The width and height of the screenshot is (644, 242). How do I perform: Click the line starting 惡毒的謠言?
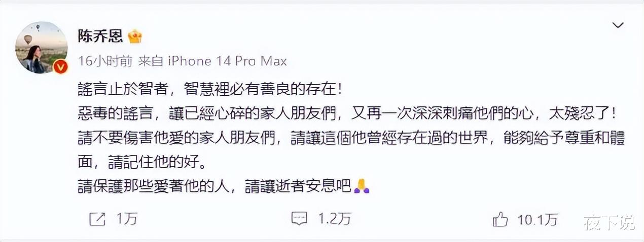[x=347, y=114]
